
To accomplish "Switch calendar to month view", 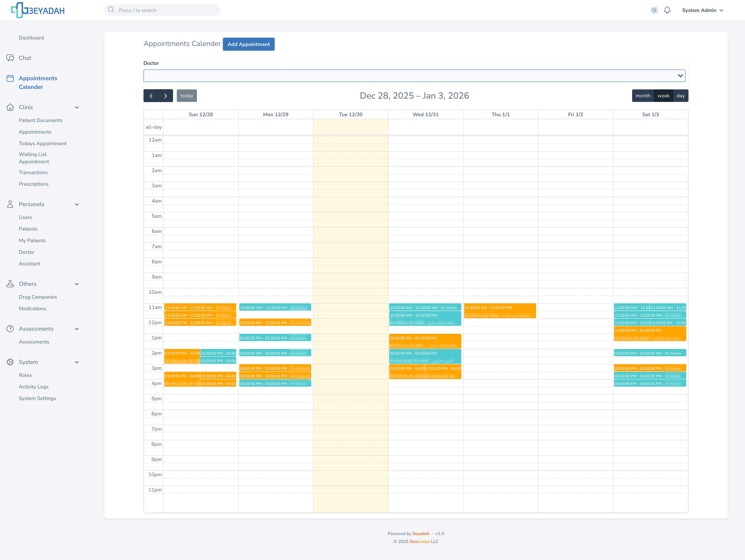I will pyautogui.click(x=643, y=96).
